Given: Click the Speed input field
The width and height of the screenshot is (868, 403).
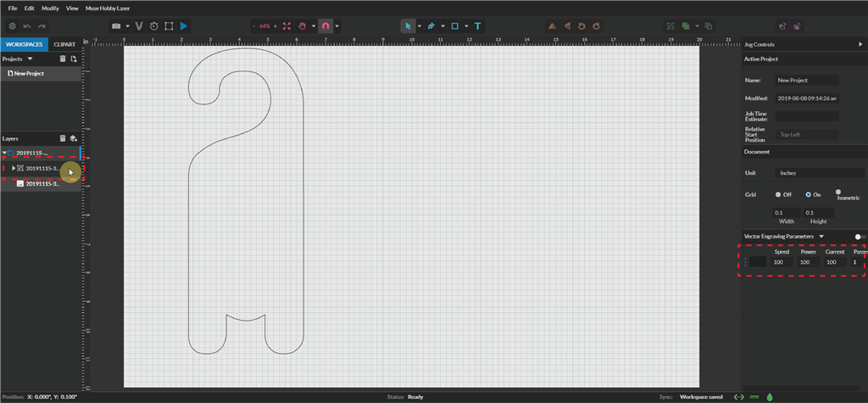Looking at the screenshot, I should [x=782, y=262].
